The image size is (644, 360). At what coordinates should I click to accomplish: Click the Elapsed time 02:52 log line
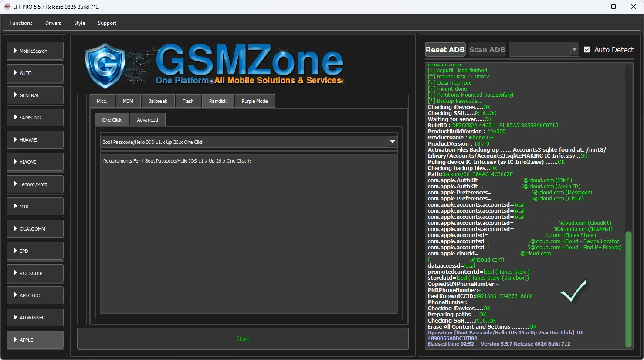pyautogui.click(x=499, y=344)
